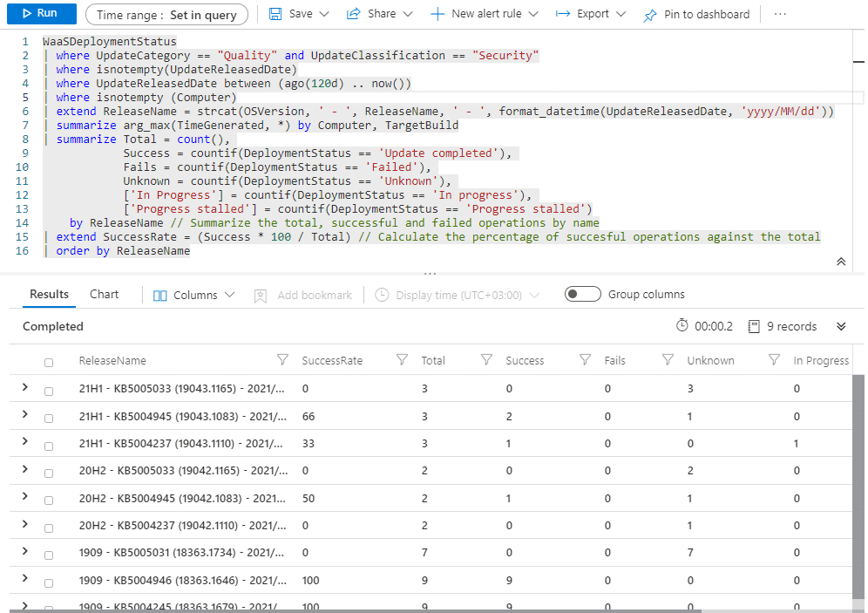Filter the SuccessRate column
Image resolution: width=868 pixels, height=613 pixels.
click(x=402, y=360)
